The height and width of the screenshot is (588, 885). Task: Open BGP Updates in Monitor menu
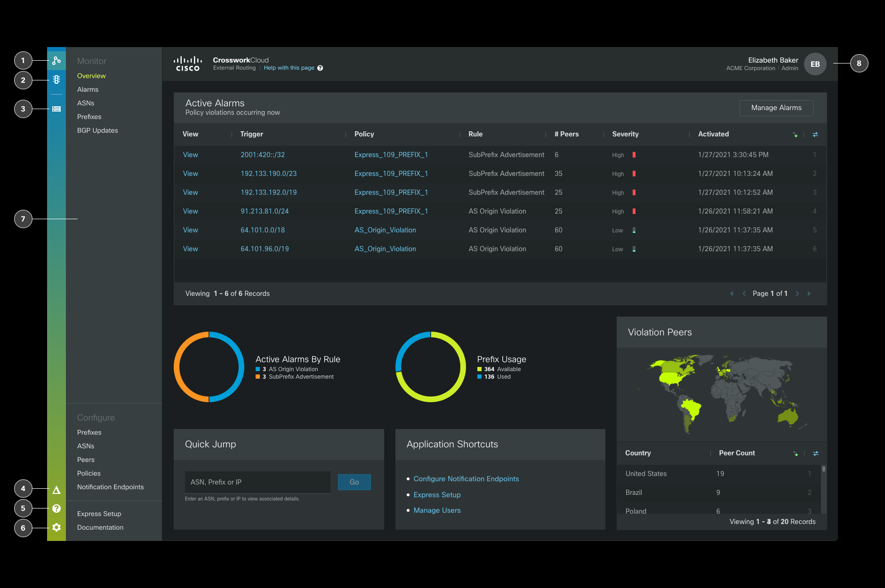(97, 130)
